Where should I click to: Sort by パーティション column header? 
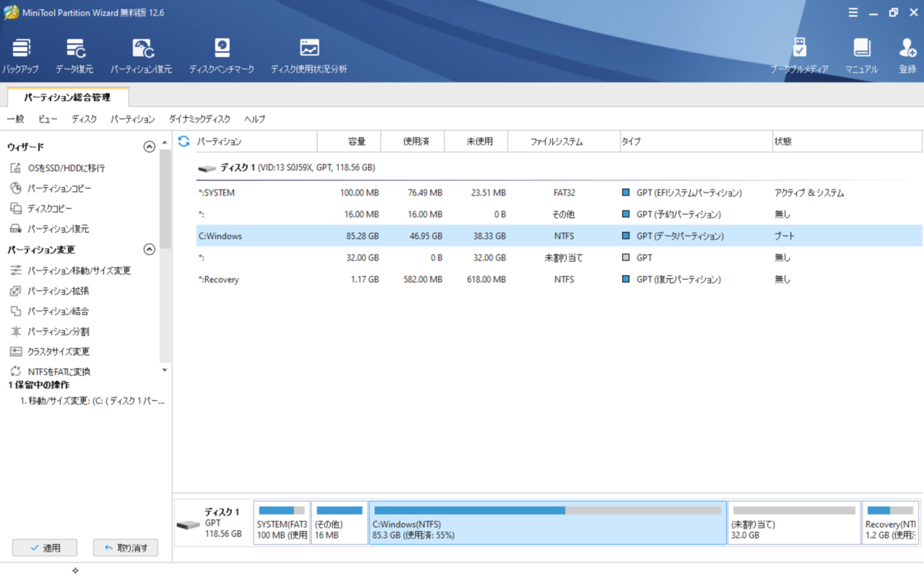tap(255, 142)
